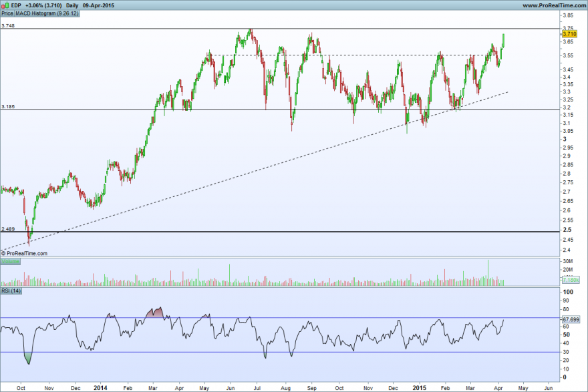The width and height of the screenshot is (588, 392).
Task: Click the 2.4 price axis value
Action: click(567, 250)
